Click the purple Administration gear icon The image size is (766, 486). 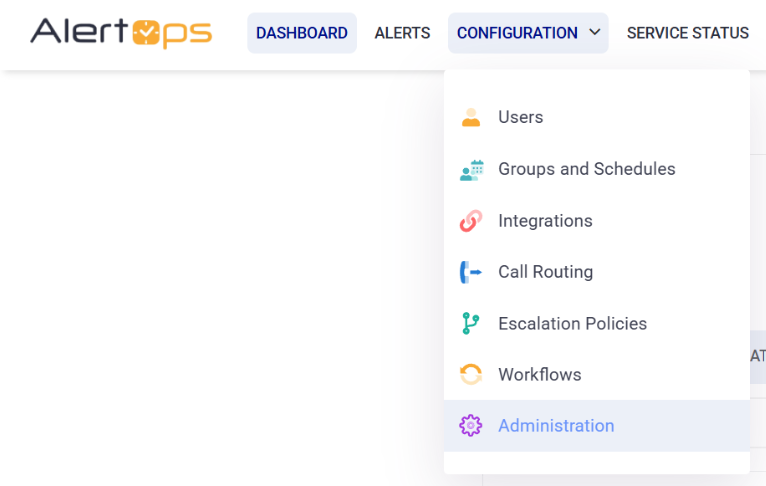[470, 425]
